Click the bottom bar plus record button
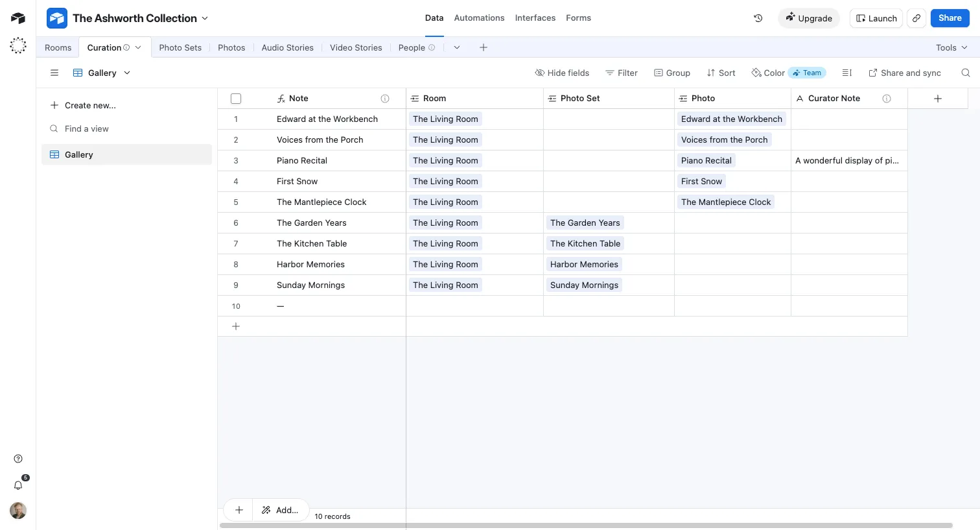Viewport: 980px width, 530px height. click(239, 510)
